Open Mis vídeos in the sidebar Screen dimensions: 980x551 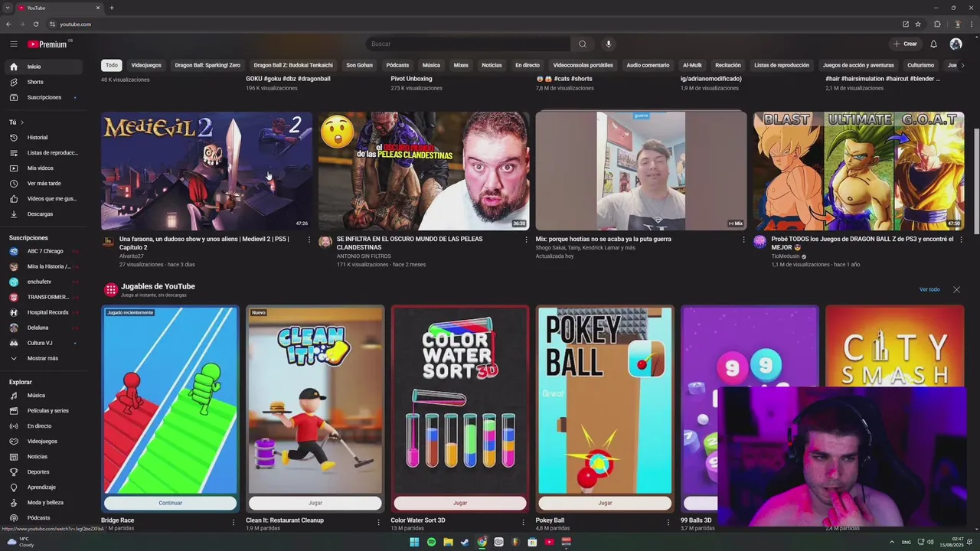44,168
